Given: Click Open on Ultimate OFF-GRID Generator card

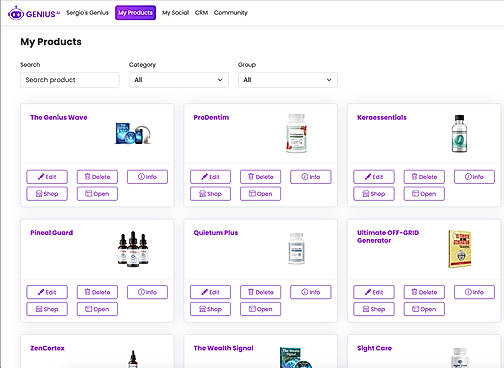Looking at the screenshot, I should click(424, 309).
